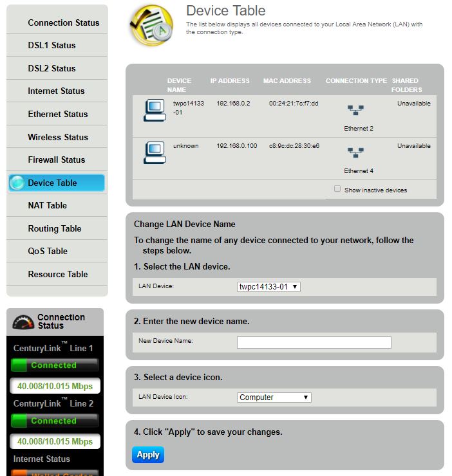452x476 pixels.
Task: Click the New Device Name text field
Action: 314,342
